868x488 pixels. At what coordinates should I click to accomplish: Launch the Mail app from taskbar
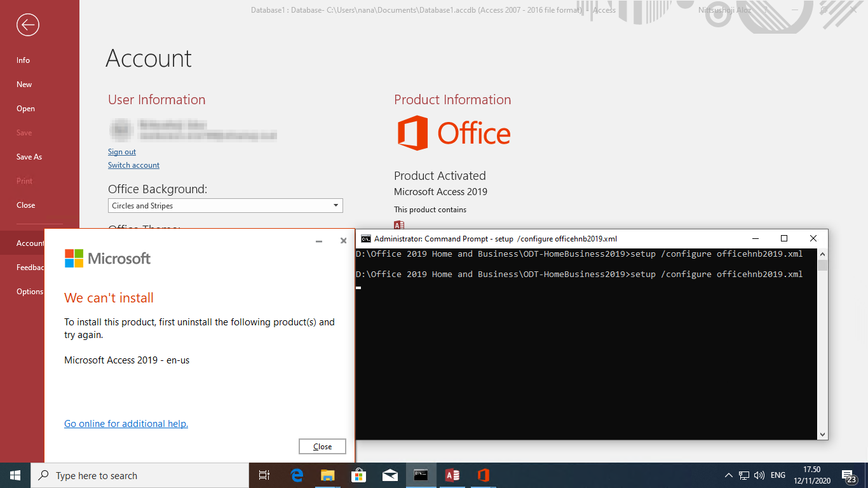pyautogui.click(x=390, y=475)
